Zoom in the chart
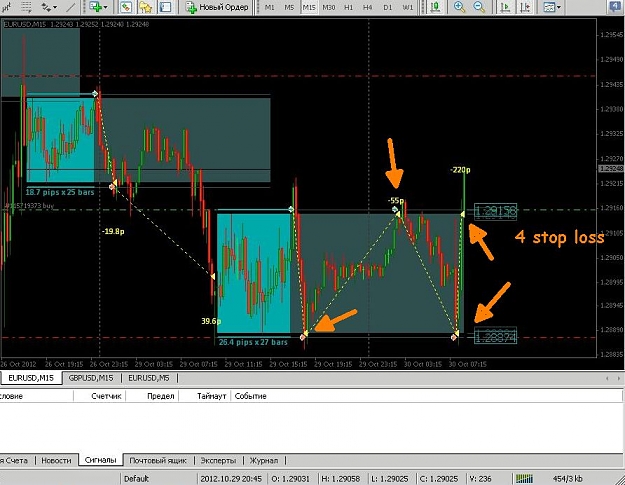This screenshot has width=625, height=485. [460, 7]
